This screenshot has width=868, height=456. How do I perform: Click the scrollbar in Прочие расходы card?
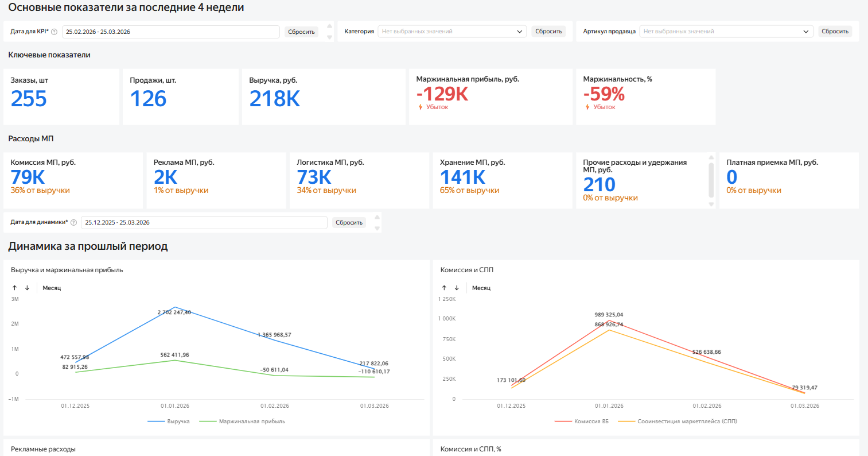point(711,180)
